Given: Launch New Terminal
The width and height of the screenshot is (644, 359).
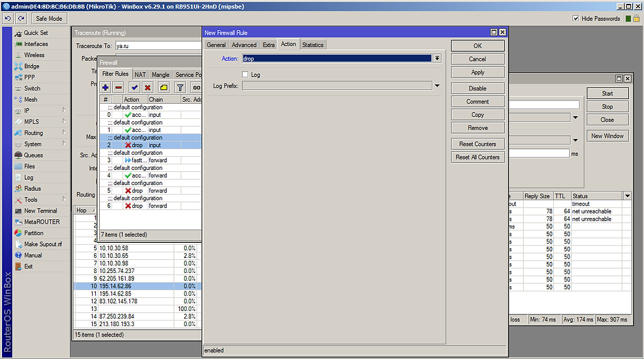Looking at the screenshot, I should click(40, 211).
